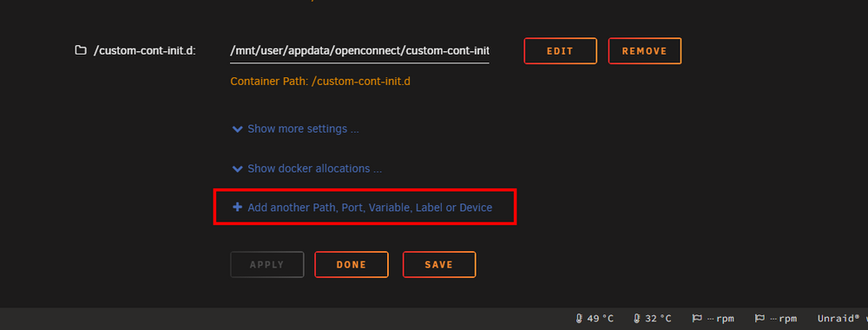
Task: Expand using the Show docker allocations chevron
Action: pyautogui.click(x=238, y=168)
